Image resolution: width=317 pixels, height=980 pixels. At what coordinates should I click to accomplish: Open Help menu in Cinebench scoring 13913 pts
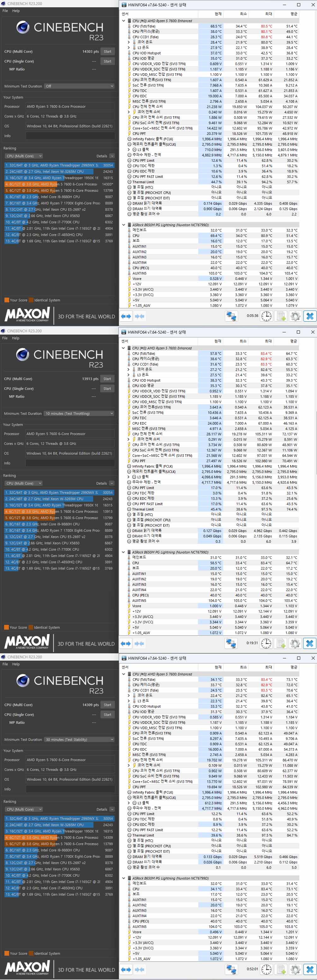pos(15,338)
